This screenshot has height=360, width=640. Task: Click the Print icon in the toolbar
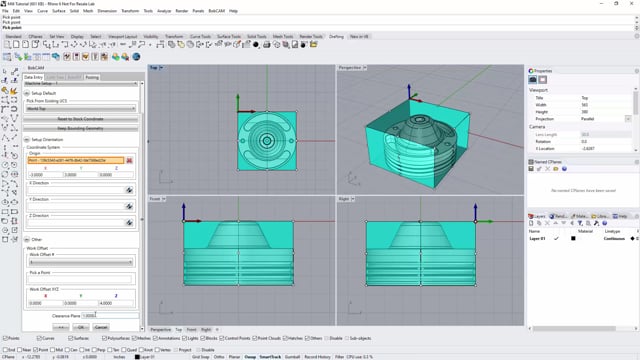tap(267, 44)
